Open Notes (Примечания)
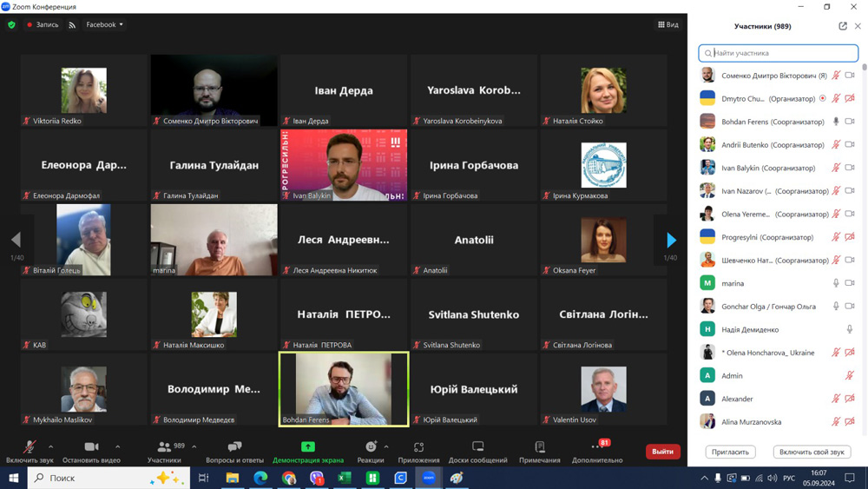 click(539, 451)
